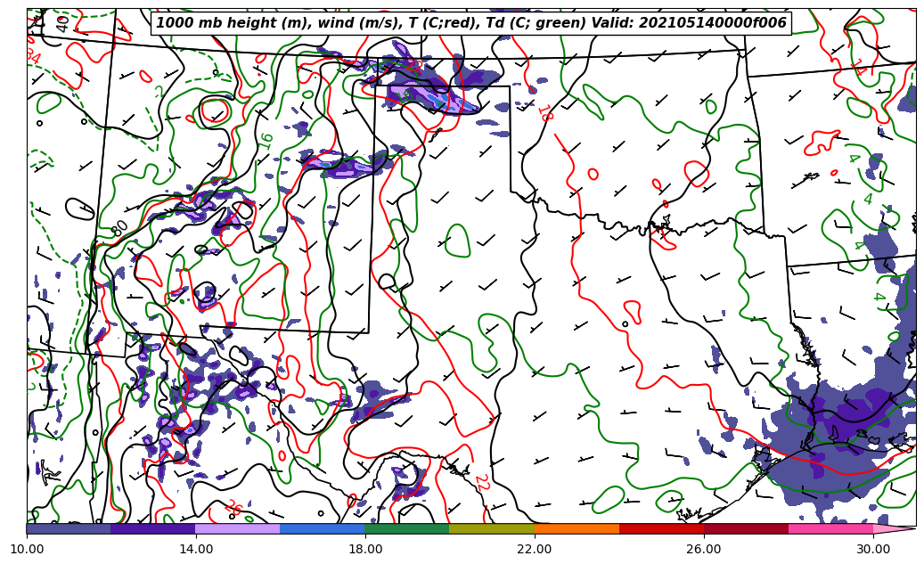
Task: Click the red 22 temperature contour label
Action: pyautogui.click(x=481, y=483)
